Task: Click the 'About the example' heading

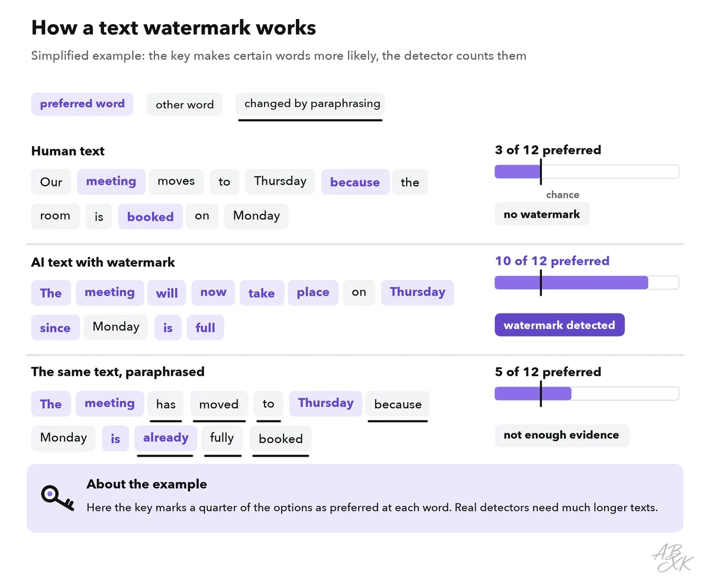Action: click(x=147, y=484)
